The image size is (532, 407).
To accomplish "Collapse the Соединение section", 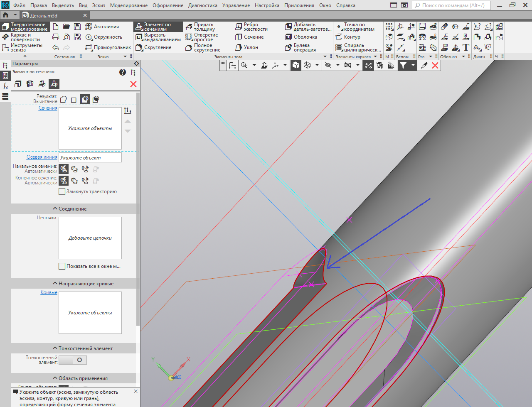I will pyautogui.click(x=70, y=209).
